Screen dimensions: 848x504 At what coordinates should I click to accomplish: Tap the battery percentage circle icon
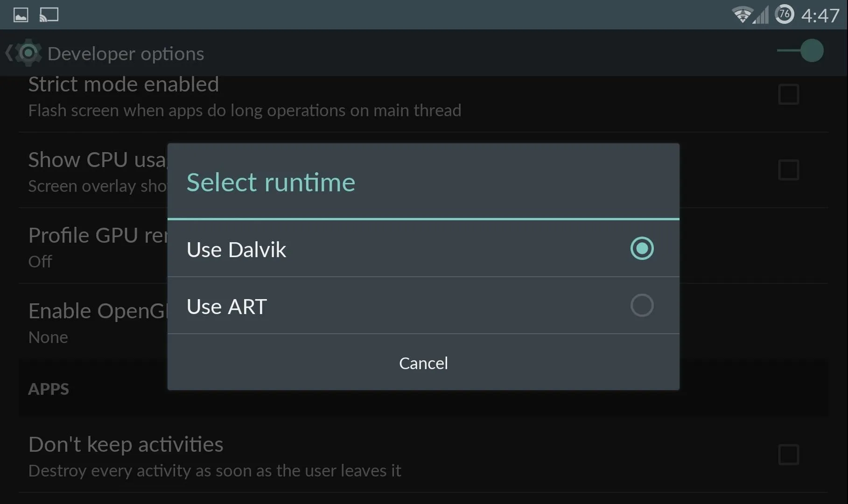click(x=785, y=14)
